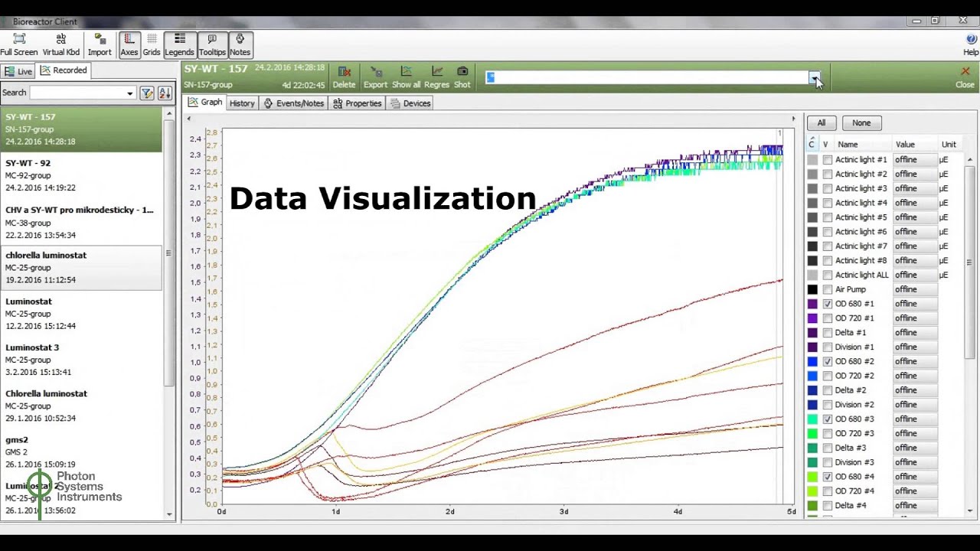The height and width of the screenshot is (551, 980).
Task: Toggle the Tooltips button
Action: click(212, 44)
